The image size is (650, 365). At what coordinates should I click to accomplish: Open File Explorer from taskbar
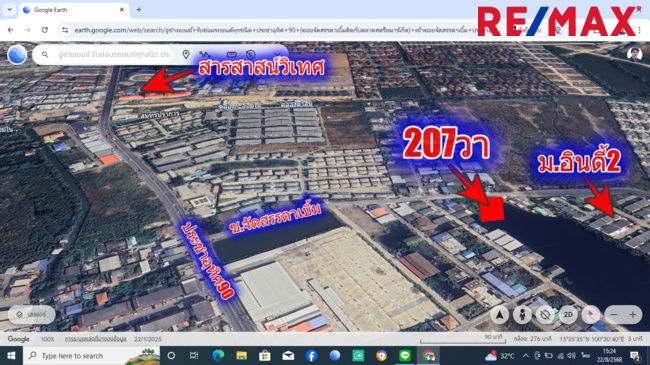[241, 356]
